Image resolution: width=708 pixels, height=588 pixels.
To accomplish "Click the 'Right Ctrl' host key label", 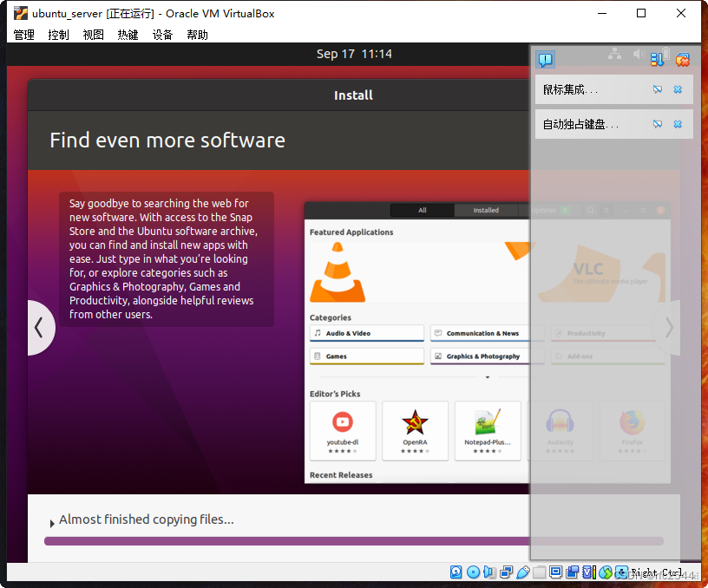I will (657, 572).
